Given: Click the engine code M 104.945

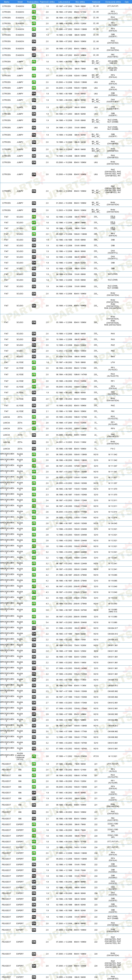Looking at the screenshot, I should click(113, 523).
